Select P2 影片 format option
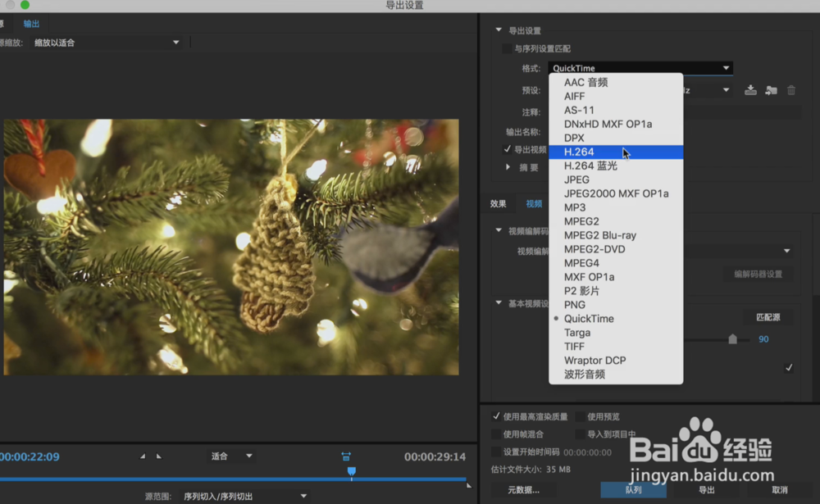This screenshot has width=820, height=504. click(616, 291)
